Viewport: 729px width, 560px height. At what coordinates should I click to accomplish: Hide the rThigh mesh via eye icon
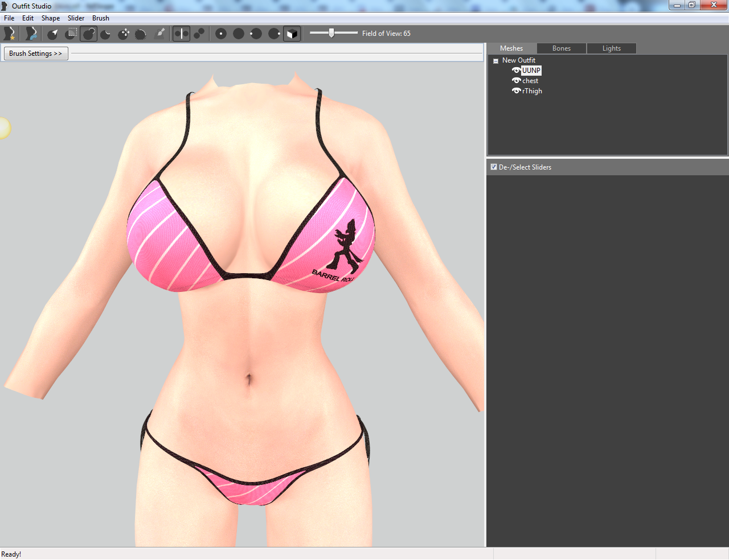(516, 91)
